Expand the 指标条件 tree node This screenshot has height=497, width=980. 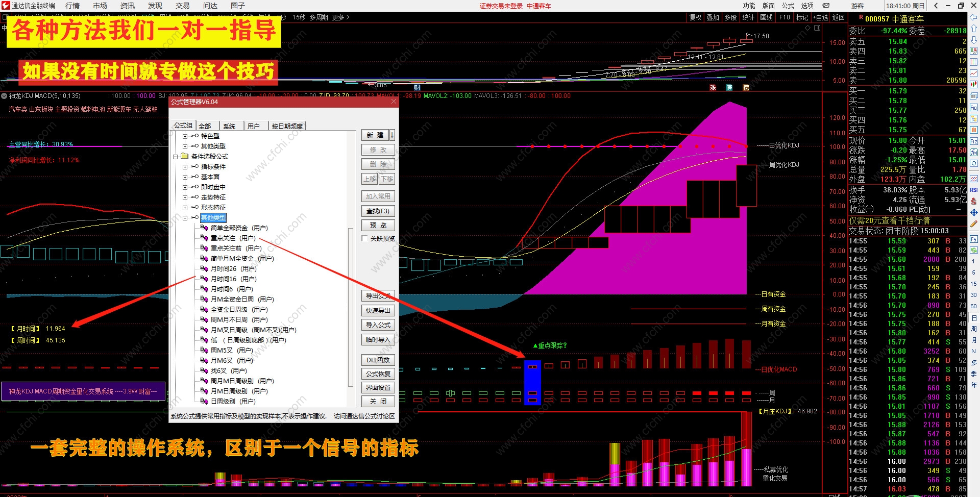click(185, 167)
